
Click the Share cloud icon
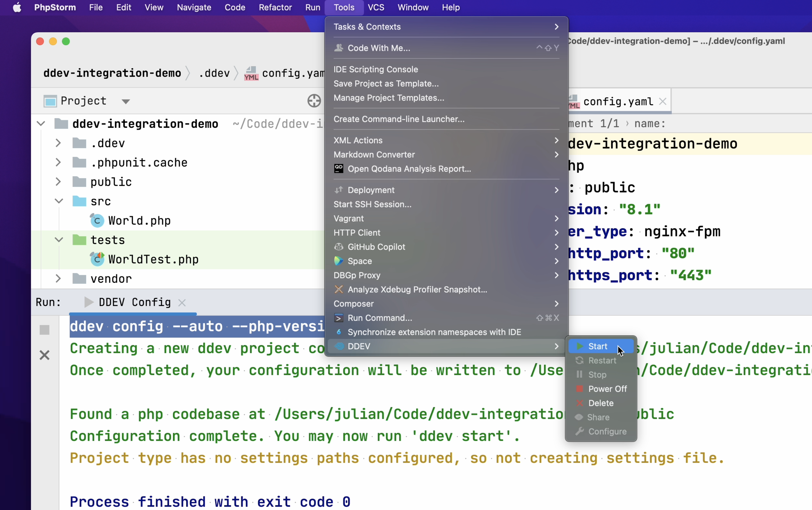click(x=579, y=417)
